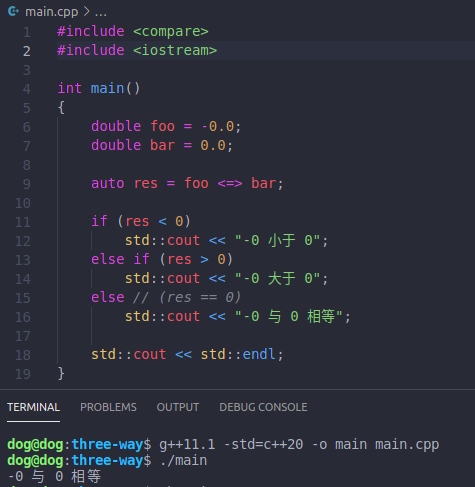Open the breadcrumb ellipsis symbol list
Viewport: 475px width, 487px height.
point(101,13)
